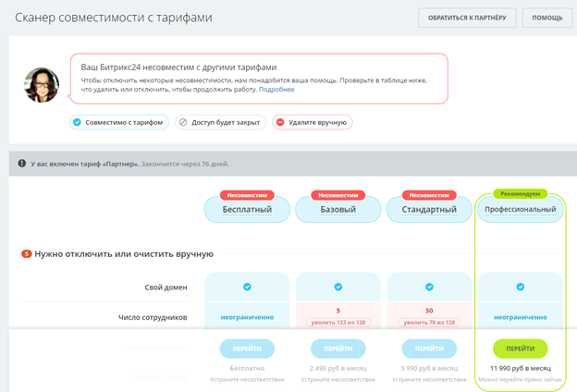Click the orange 5 counter badge
The width and height of the screenshot is (577, 392).
27,254
